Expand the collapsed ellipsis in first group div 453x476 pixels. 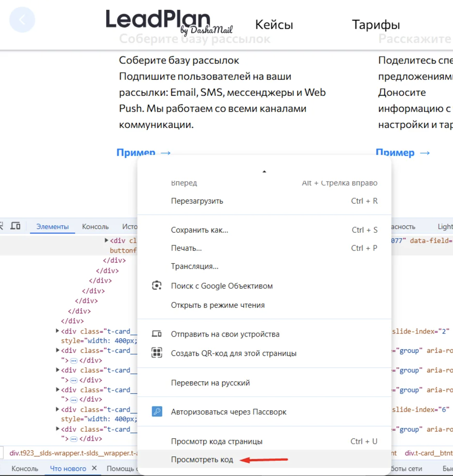(74, 361)
